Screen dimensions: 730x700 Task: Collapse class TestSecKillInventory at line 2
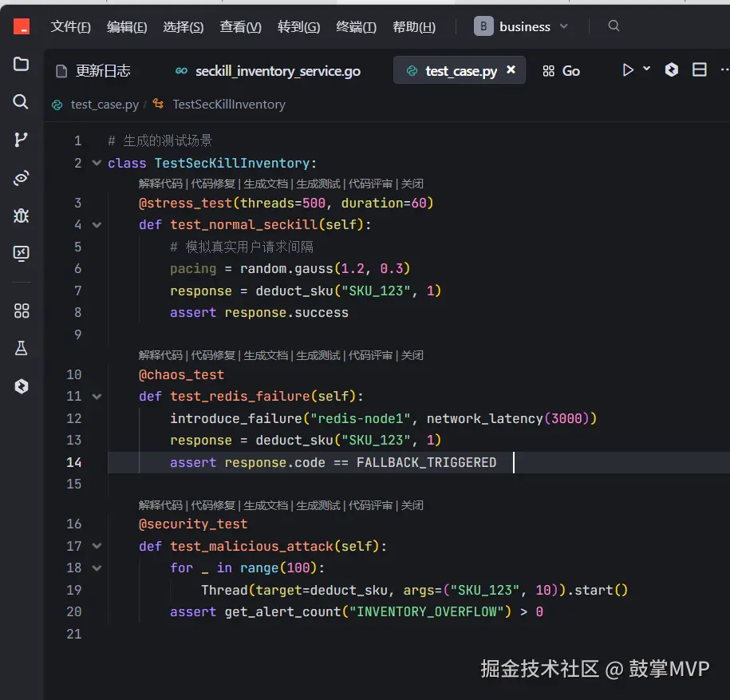97,163
